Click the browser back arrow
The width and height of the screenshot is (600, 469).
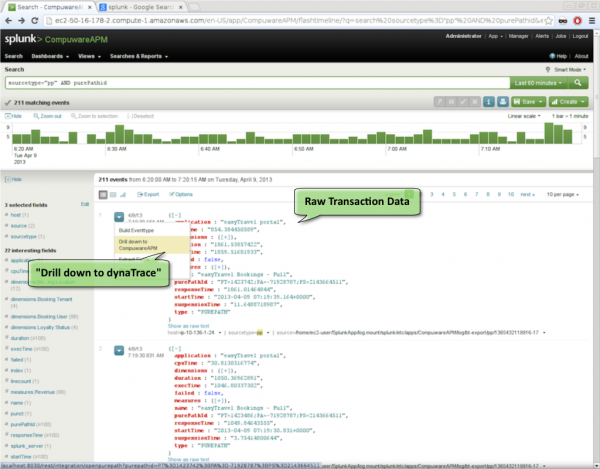pos(8,21)
